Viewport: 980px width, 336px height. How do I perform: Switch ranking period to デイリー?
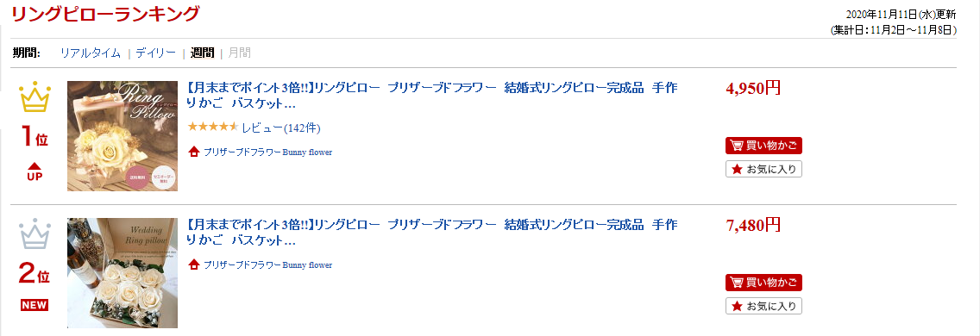155,53
